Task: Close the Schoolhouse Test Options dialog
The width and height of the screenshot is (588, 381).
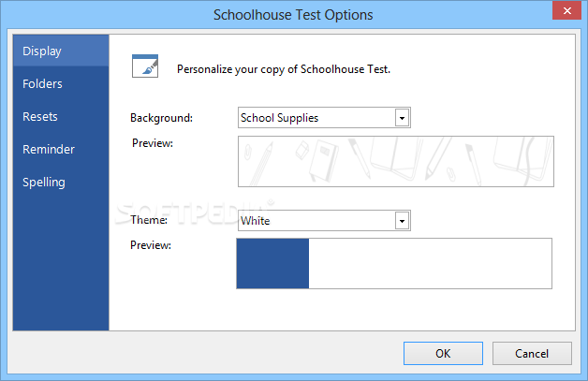Action: click(567, 10)
